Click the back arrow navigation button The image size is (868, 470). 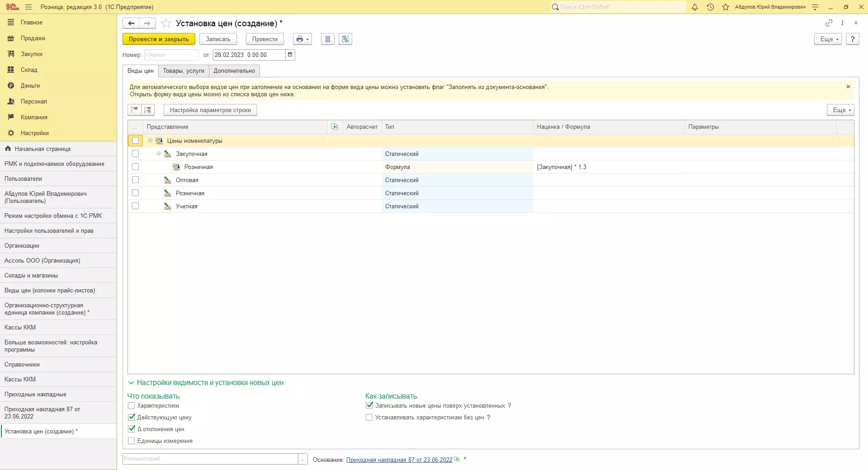tap(131, 23)
